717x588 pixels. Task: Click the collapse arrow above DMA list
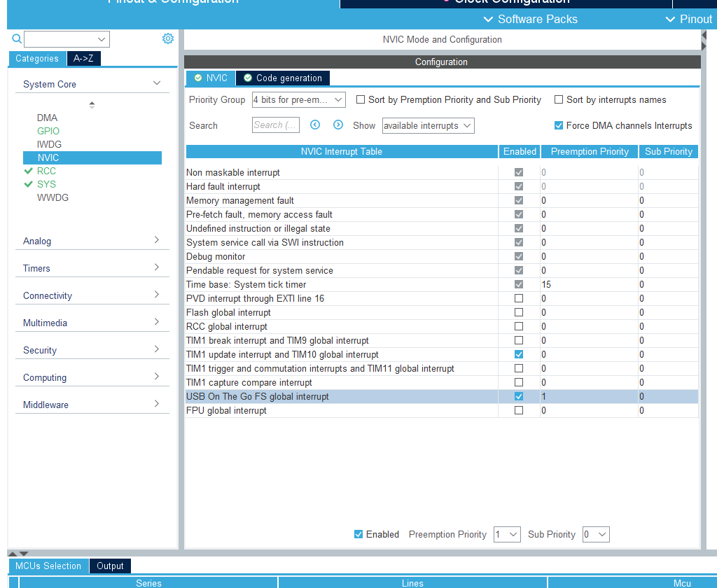pos(92,105)
